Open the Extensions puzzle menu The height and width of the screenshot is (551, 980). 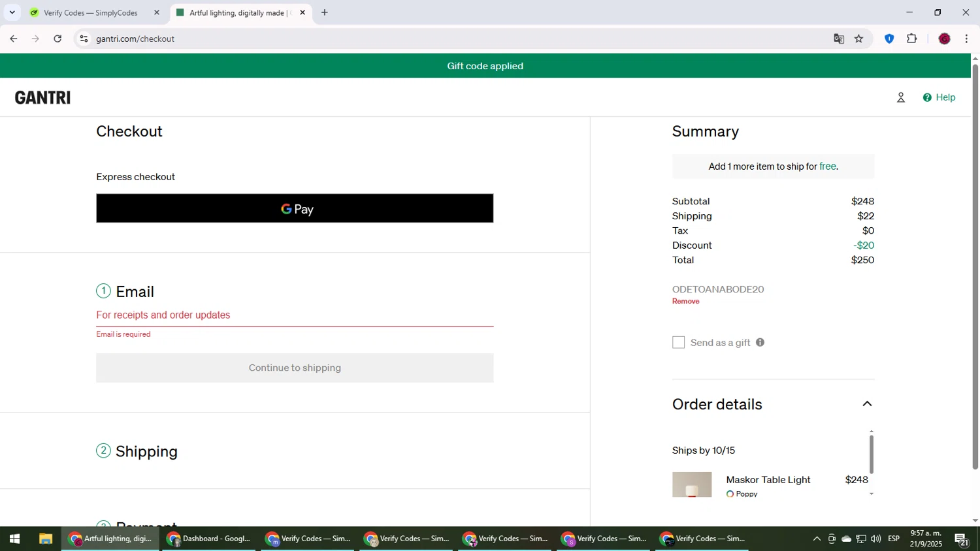912,39
